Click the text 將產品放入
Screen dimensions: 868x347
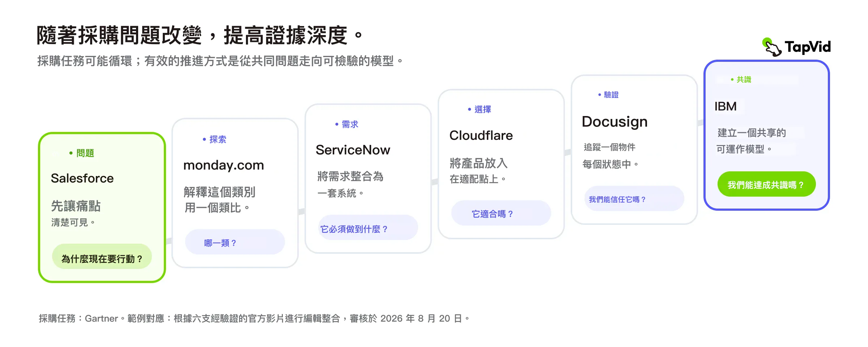478,163
